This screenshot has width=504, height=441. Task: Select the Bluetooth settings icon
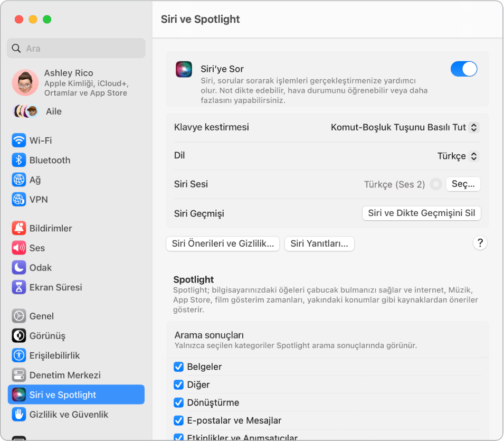[x=18, y=160]
